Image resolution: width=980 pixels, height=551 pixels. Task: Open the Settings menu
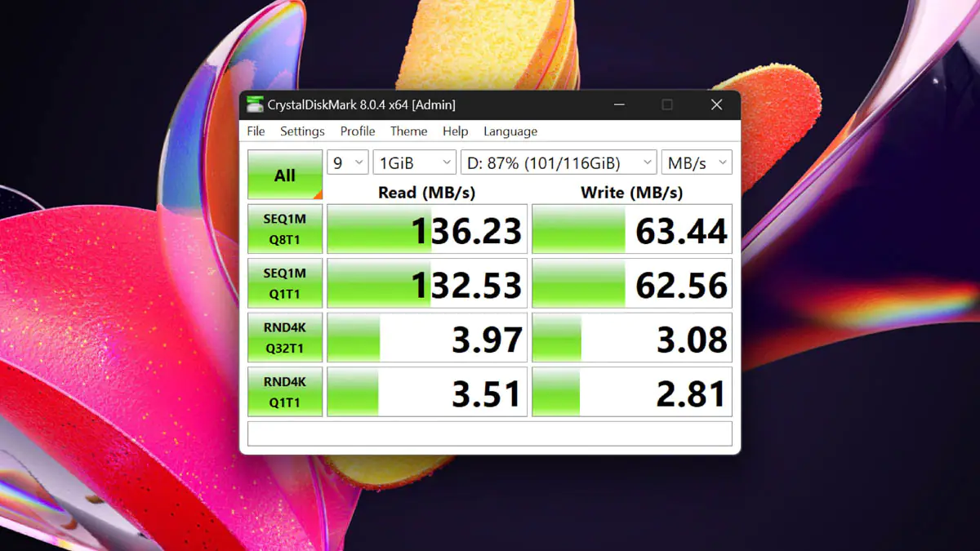[x=302, y=131]
